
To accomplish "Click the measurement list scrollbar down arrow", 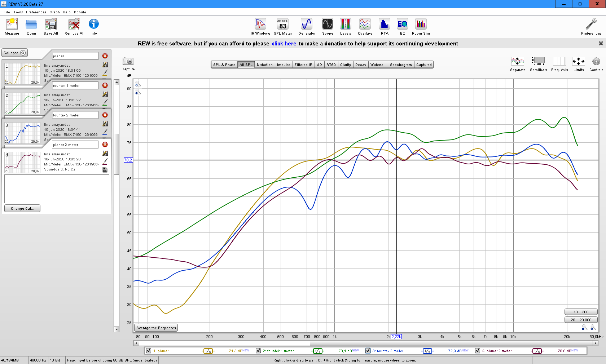I will 117,329.
